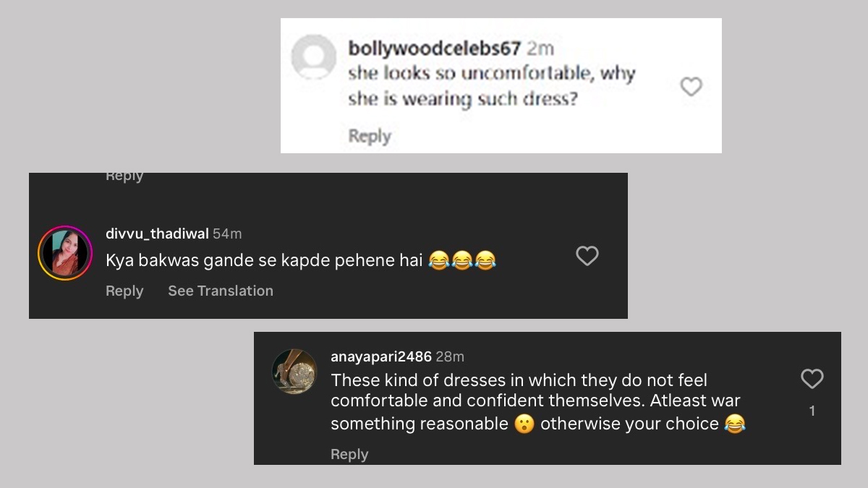Image resolution: width=868 pixels, height=488 pixels.
Task: Like the bollywoodcelebs67 comment with the heart
Action: coord(692,87)
